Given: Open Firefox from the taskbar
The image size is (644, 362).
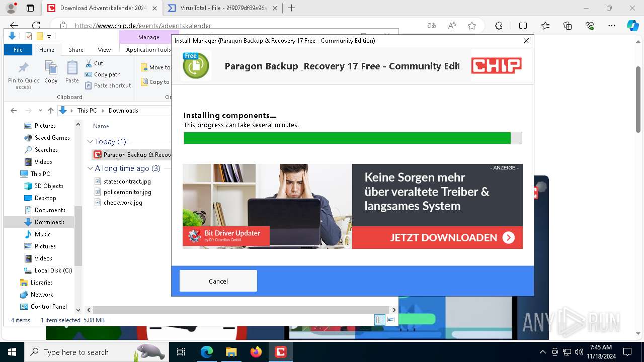Looking at the screenshot, I should 256,352.
